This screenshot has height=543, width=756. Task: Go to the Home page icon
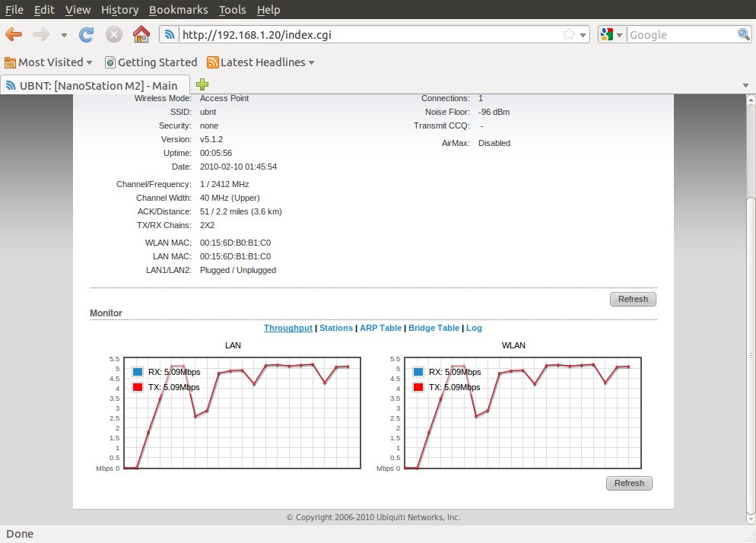(141, 34)
